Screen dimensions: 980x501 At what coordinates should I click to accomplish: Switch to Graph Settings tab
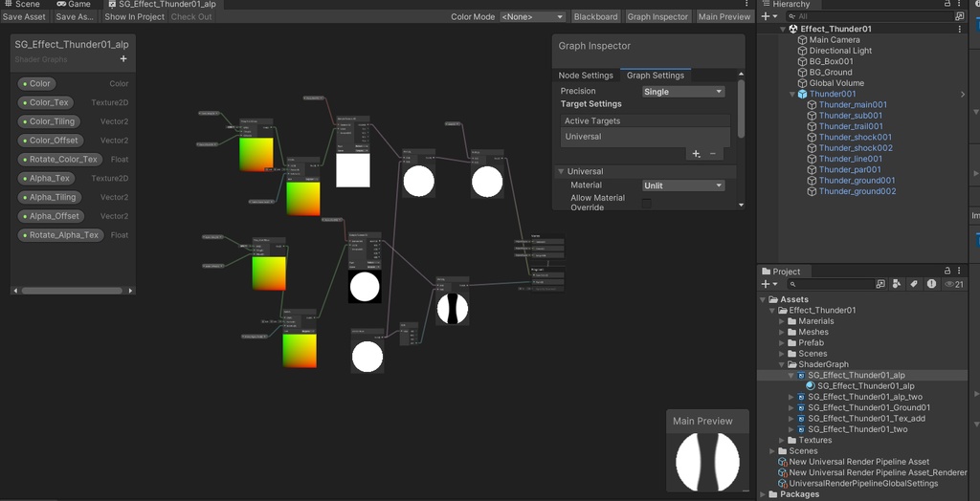655,76
